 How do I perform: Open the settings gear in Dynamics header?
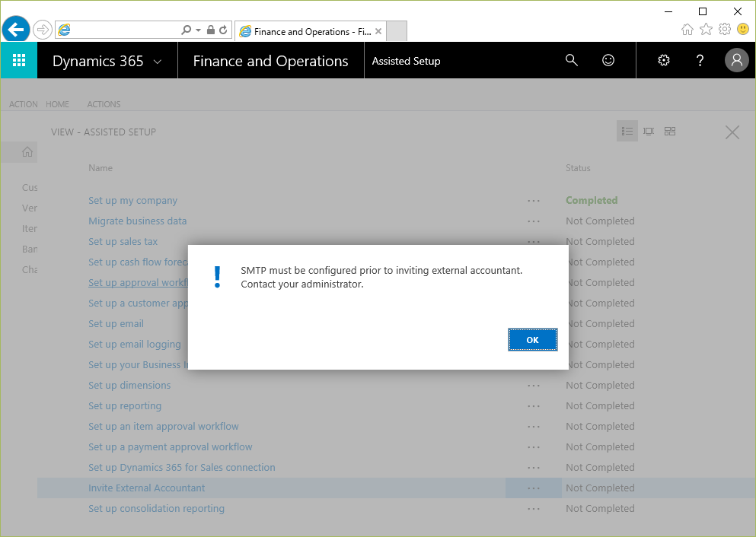coord(664,60)
